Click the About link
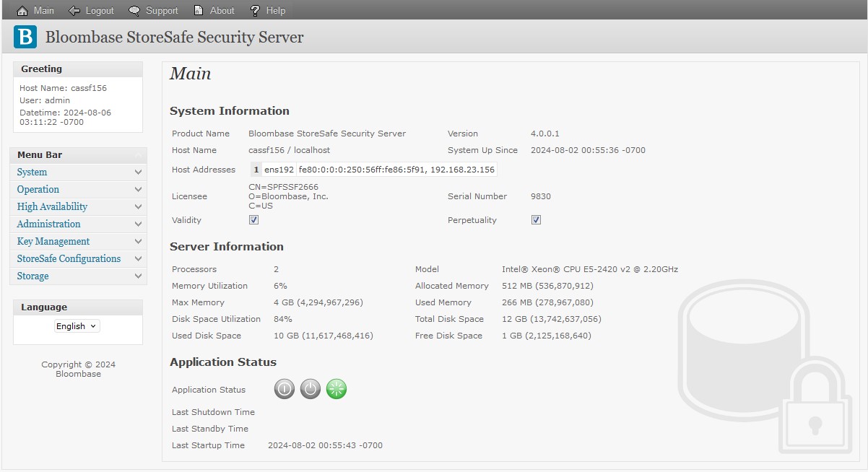Image resolution: width=868 pixels, height=472 pixels. (222, 11)
